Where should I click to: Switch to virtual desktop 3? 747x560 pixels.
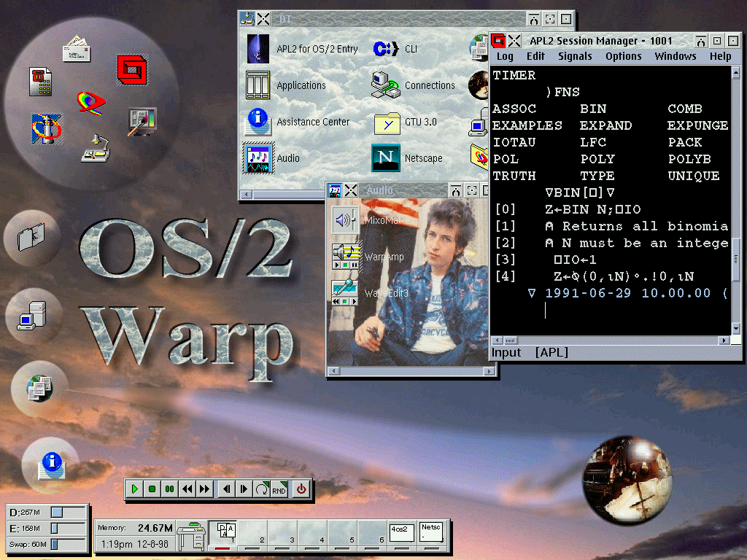tap(283, 534)
